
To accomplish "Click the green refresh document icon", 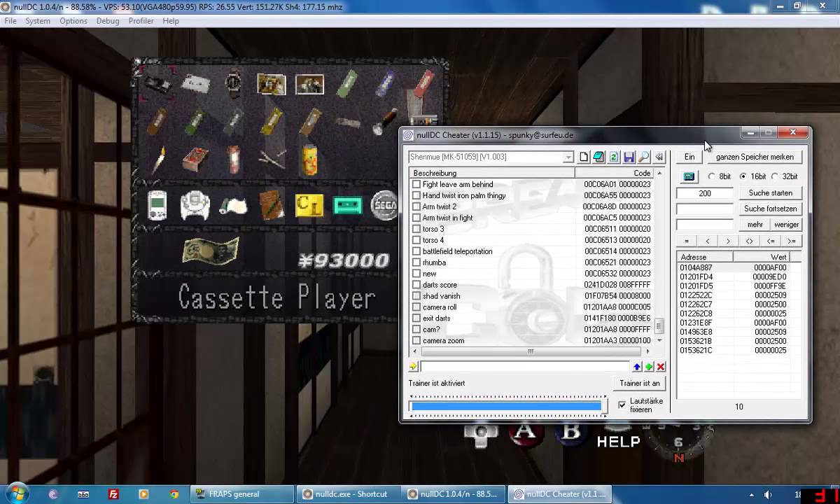I will 614,157.
